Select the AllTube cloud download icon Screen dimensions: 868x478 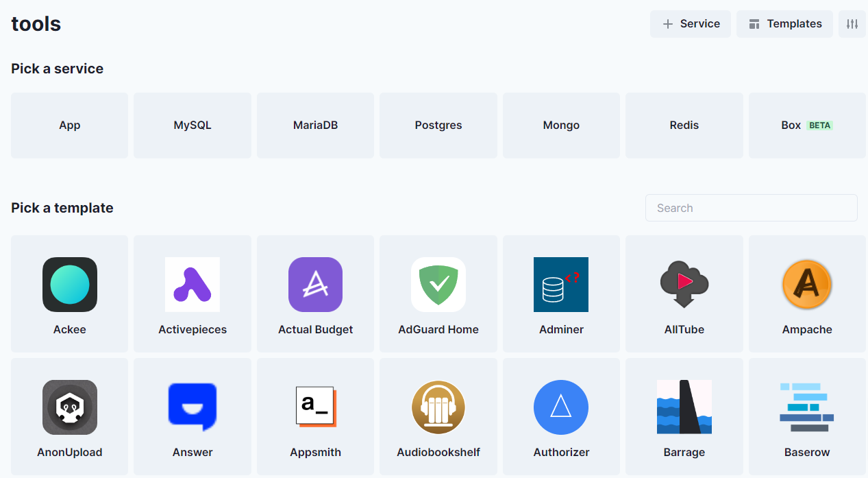(684, 285)
